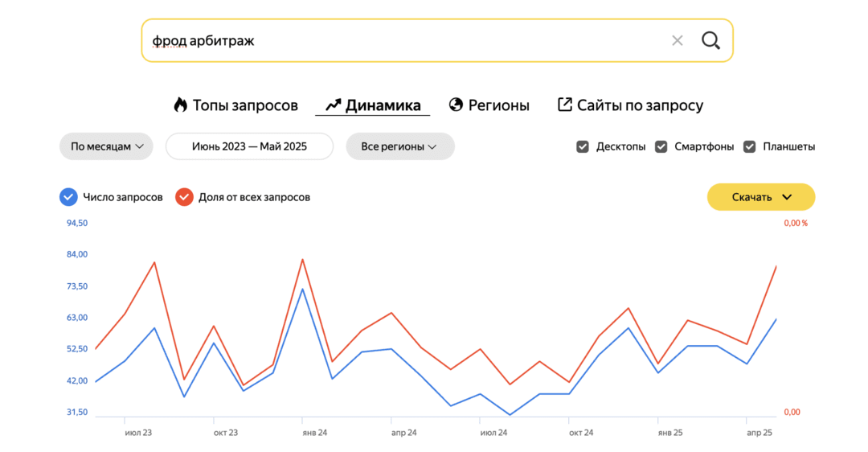Image resolution: width=868 pixels, height=452 pixels.
Task: Click the external link icon for sites
Action: coord(565,105)
